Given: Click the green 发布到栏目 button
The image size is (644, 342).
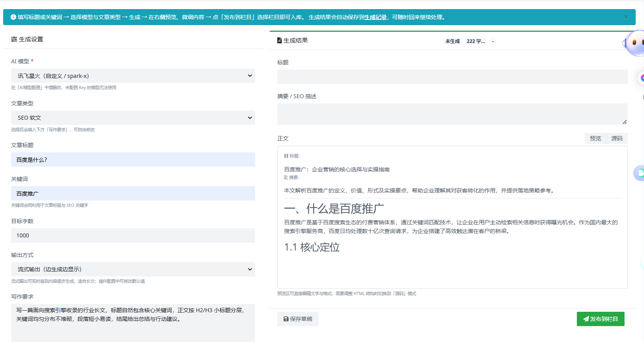Looking at the screenshot, I should [601, 319].
